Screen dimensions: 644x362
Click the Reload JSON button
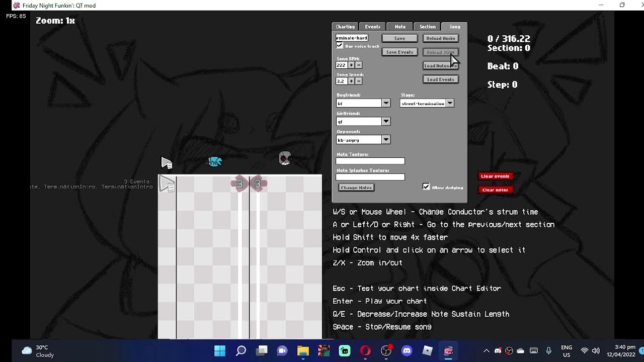tap(440, 52)
